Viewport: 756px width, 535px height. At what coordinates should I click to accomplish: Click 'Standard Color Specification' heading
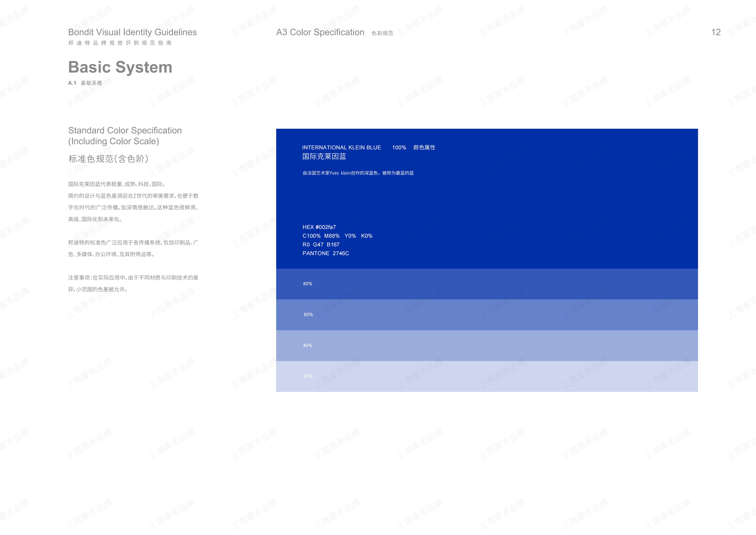[125, 136]
